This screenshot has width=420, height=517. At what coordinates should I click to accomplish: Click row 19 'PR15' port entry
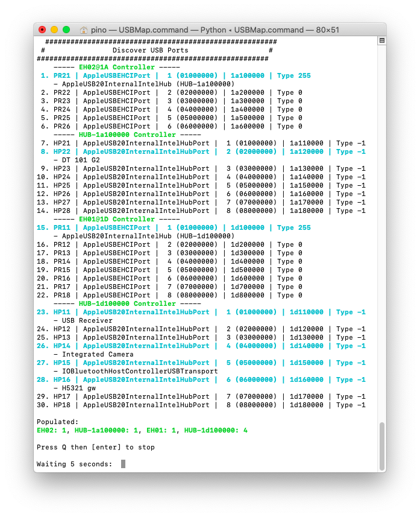169,270
